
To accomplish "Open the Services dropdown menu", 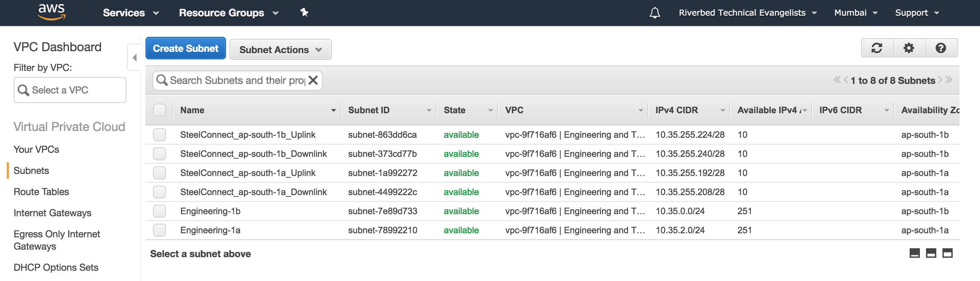I will [x=131, y=13].
